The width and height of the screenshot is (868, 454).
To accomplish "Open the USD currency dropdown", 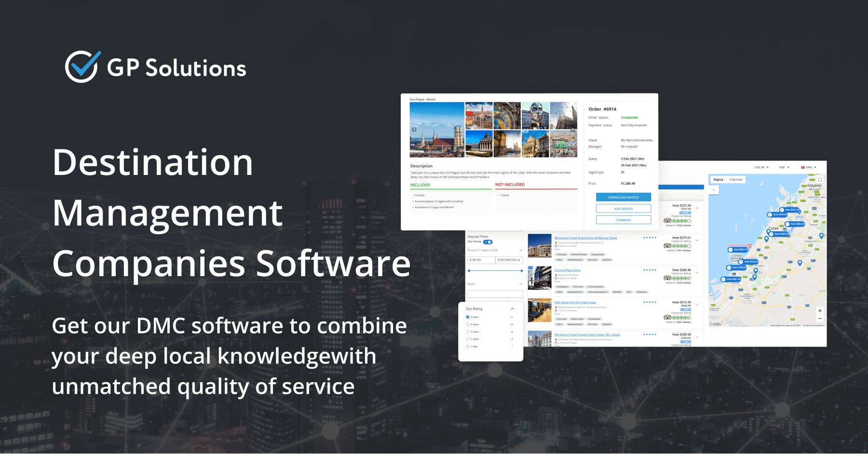I will point(783,167).
